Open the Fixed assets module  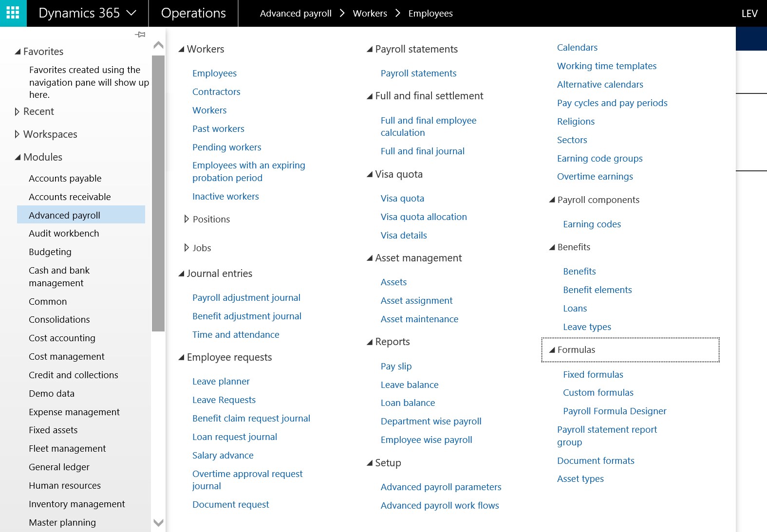click(x=53, y=430)
